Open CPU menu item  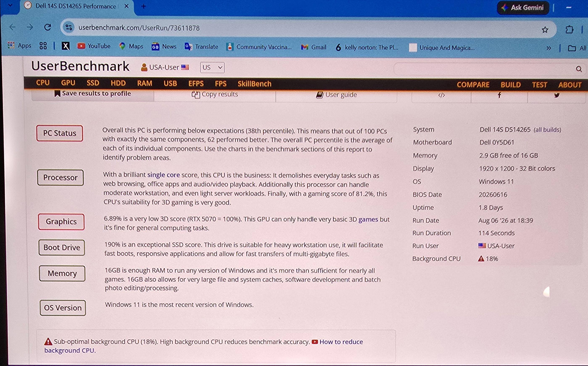43,83
